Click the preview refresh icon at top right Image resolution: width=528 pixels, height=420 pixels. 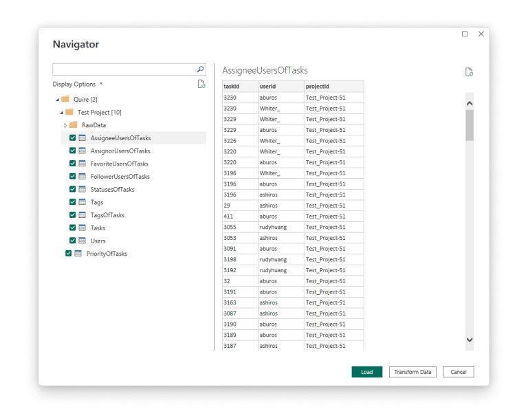point(469,72)
